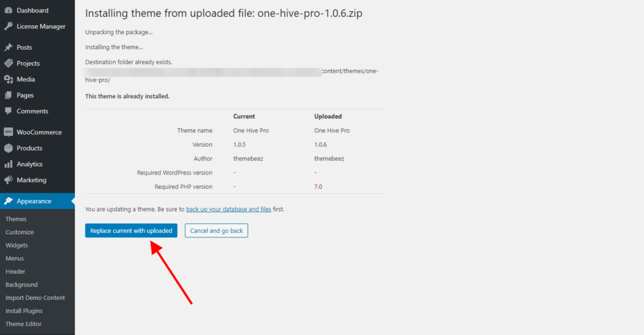Open Menus under Appearance
Image resolution: width=644 pixels, height=335 pixels.
pos(15,259)
